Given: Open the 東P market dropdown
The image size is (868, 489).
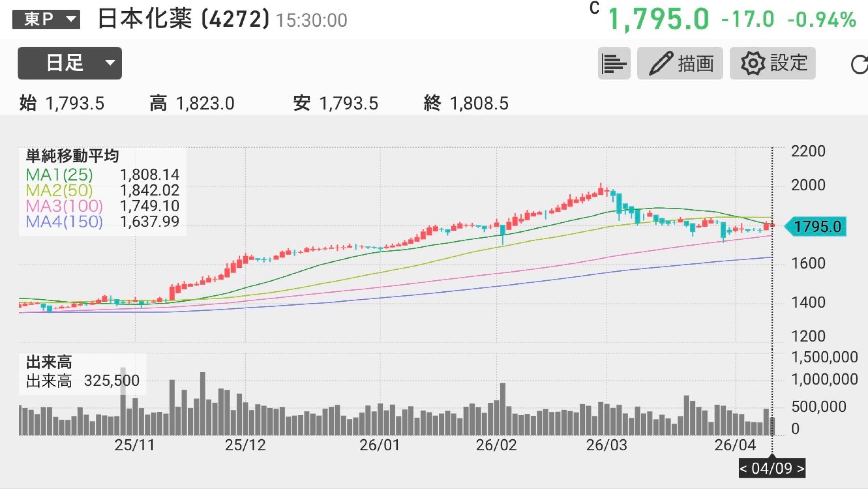Looking at the screenshot, I should coord(46,19).
